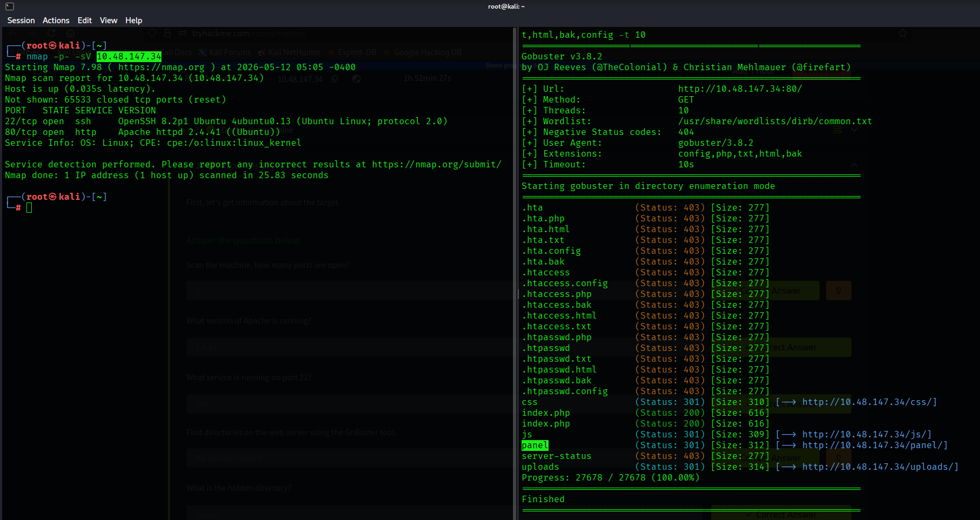
Task: Click the terminal icon in the title bar
Action: (9, 6)
